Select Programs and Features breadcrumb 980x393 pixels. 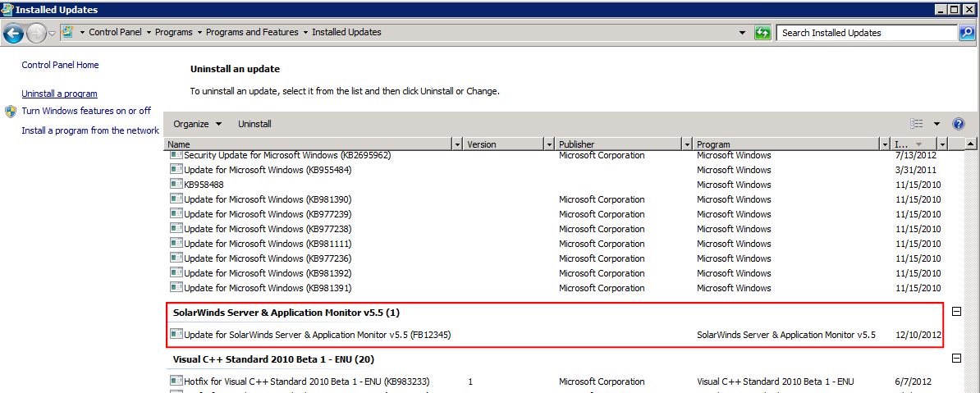point(252,32)
